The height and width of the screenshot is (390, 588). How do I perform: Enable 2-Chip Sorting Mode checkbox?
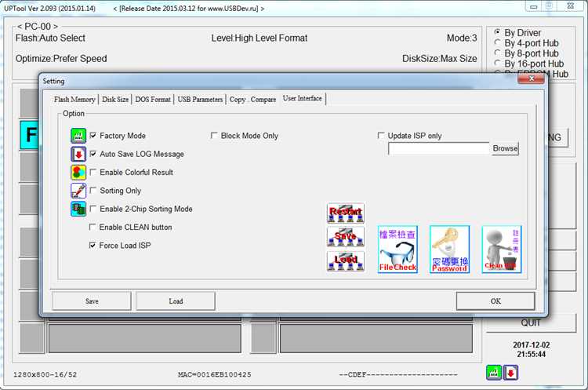(93, 208)
